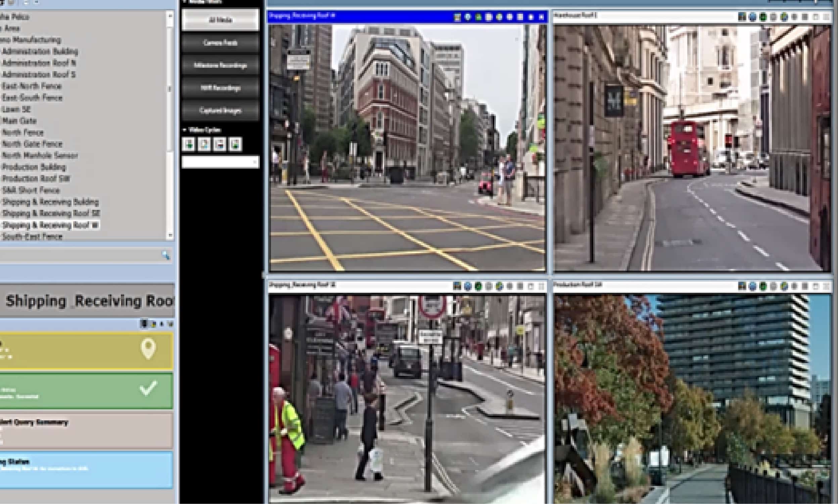838x504 pixels.
Task: Select North Gate Fence in the tree
Action: coord(32,144)
